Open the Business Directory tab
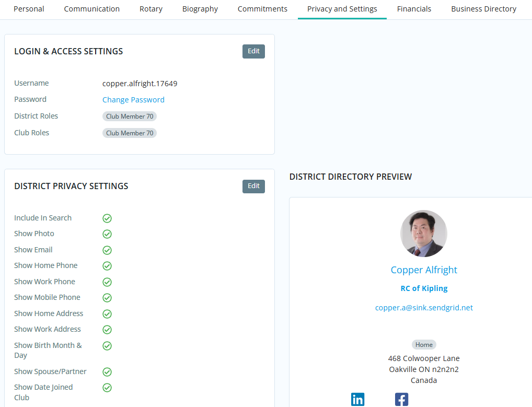The width and height of the screenshot is (532, 407). [x=483, y=9]
